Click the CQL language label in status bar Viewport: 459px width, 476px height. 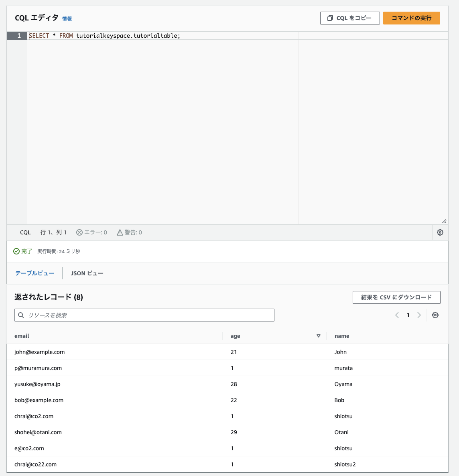(x=25, y=232)
